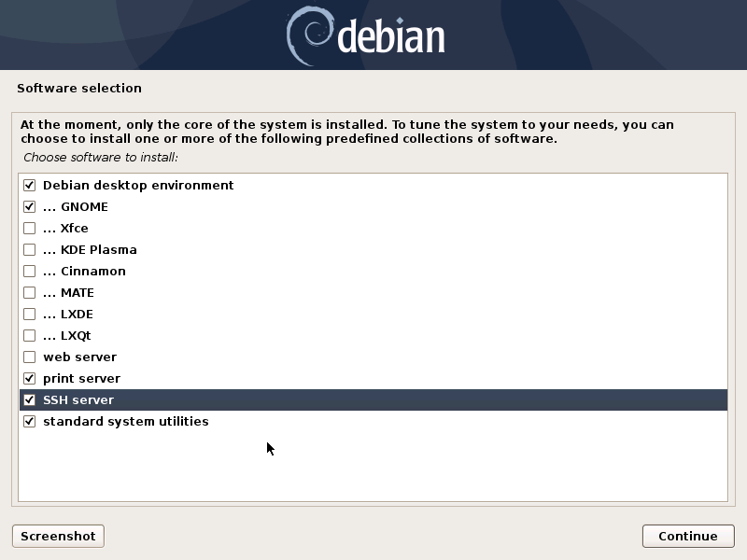Uncheck the GNOME checkbox
This screenshot has height=560, width=747.
point(30,206)
